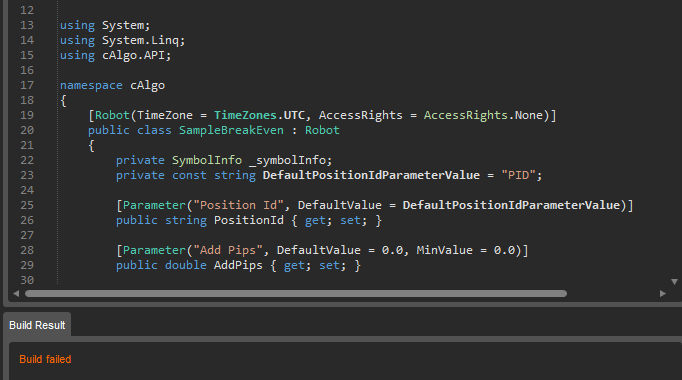
Task: Click the "PID" string literal
Action: click(518, 175)
